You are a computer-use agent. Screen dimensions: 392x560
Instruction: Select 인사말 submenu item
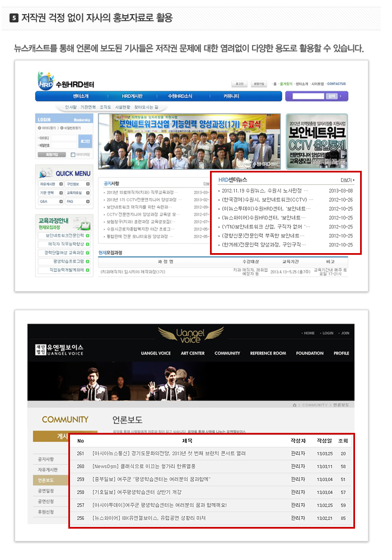click(71, 107)
